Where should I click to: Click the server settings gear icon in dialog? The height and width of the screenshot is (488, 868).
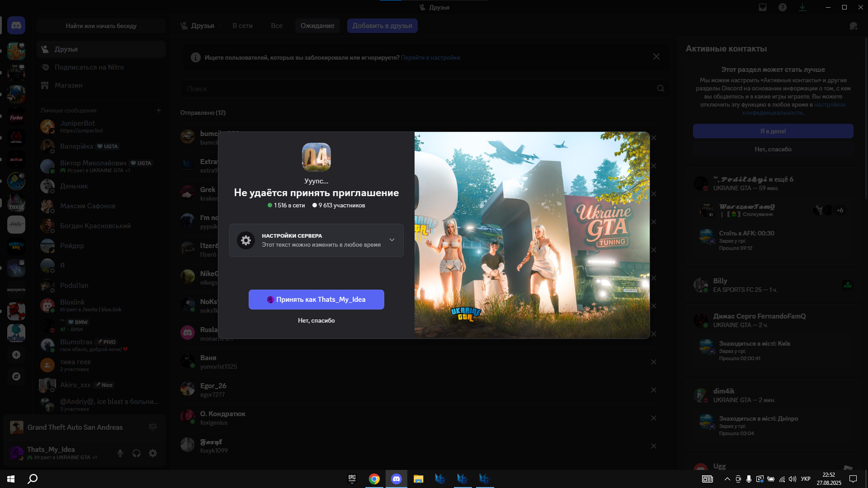pyautogui.click(x=246, y=240)
